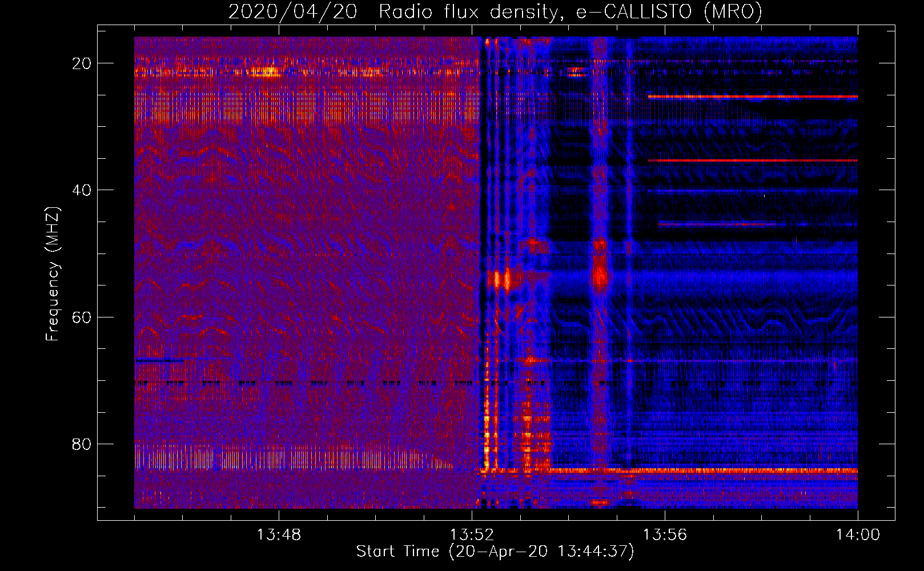The height and width of the screenshot is (571, 924).
Task: Click the '13:48' time tick label
Action: (279, 535)
